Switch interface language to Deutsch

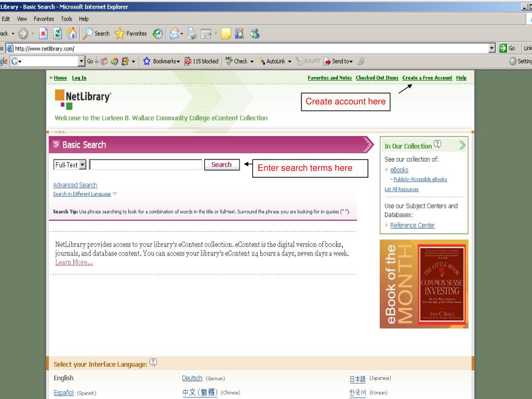coord(192,378)
